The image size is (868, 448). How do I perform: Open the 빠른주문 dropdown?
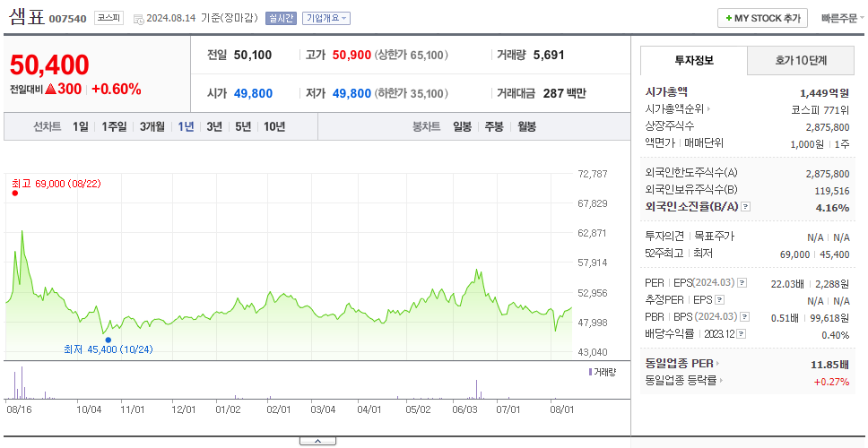pos(843,18)
